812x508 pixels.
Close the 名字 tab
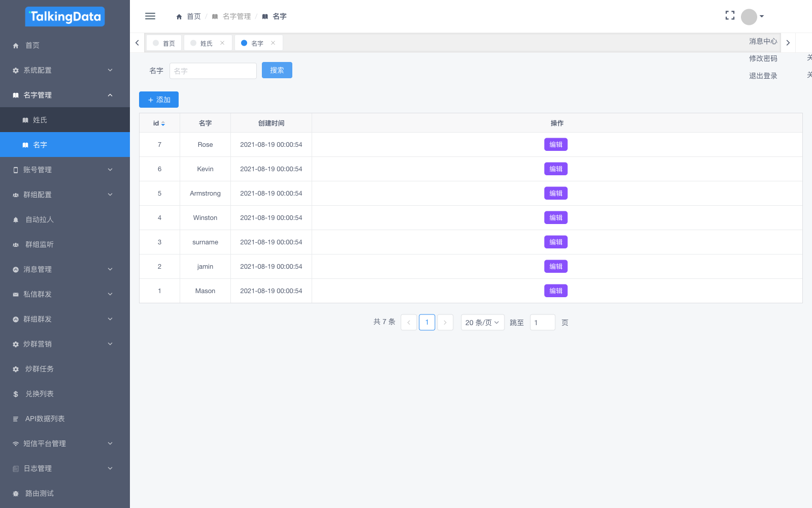click(273, 43)
